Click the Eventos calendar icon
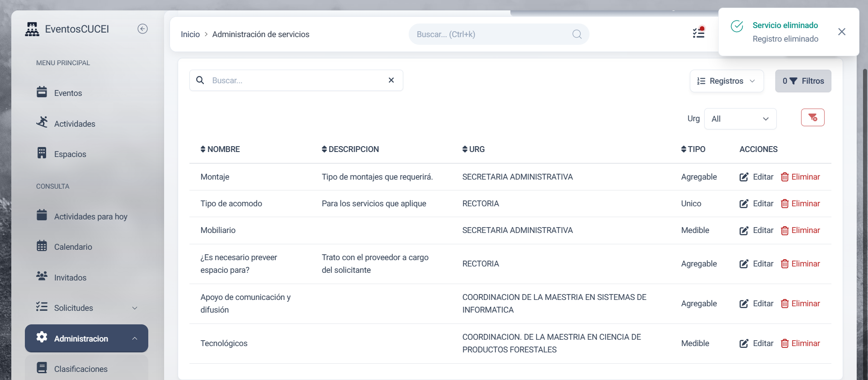This screenshot has width=868, height=380. point(42,92)
